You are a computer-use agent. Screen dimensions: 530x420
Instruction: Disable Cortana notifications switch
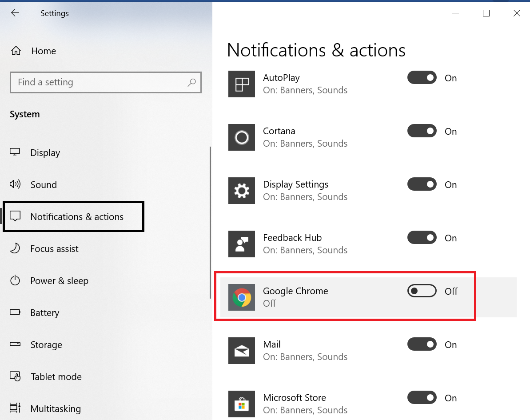pos(422,131)
